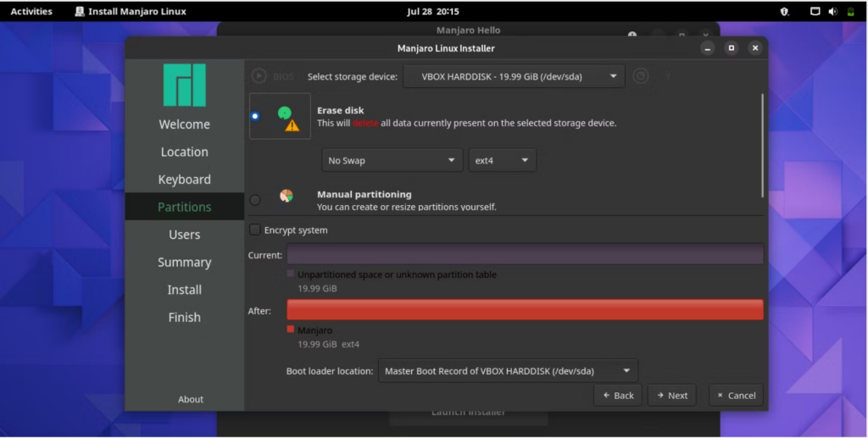This screenshot has width=868, height=438.
Task: Go to the Keyboard step in the sidebar
Action: (184, 180)
